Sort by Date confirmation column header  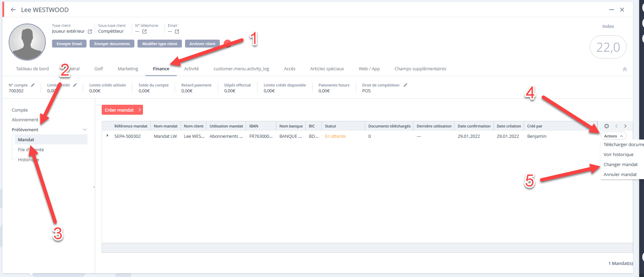[x=474, y=126]
